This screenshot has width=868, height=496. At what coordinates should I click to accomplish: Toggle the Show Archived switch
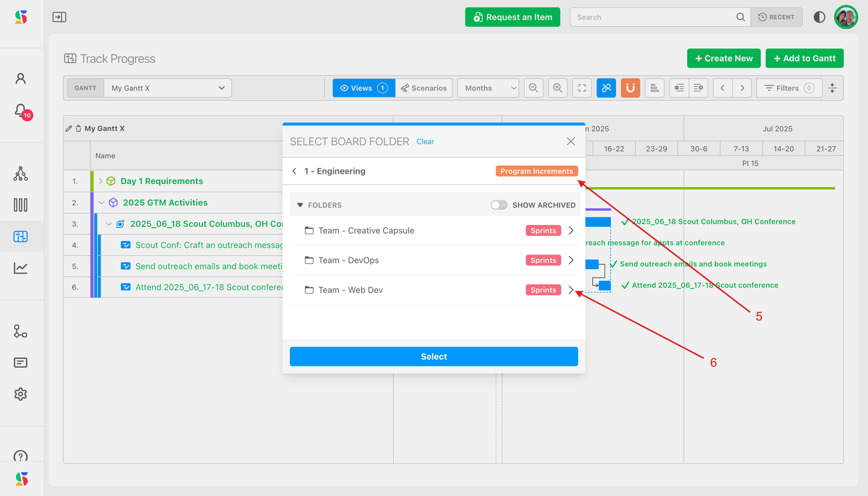tap(498, 205)
